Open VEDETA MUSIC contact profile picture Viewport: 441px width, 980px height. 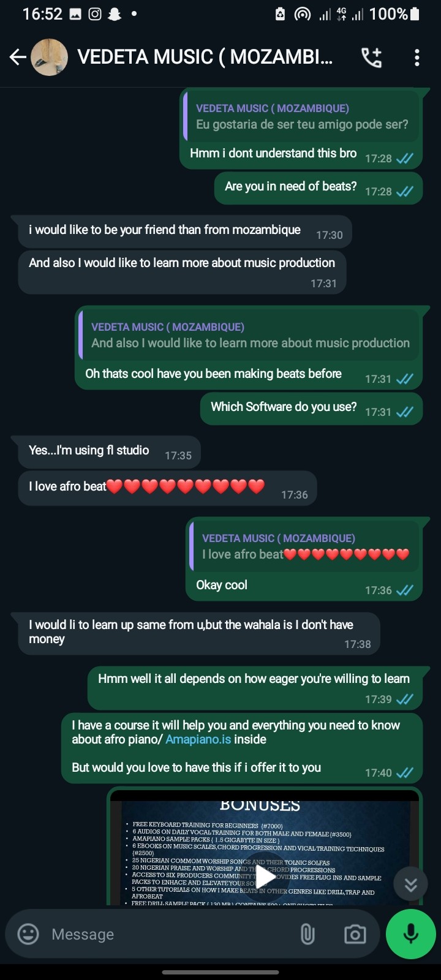tap(49, 58)
